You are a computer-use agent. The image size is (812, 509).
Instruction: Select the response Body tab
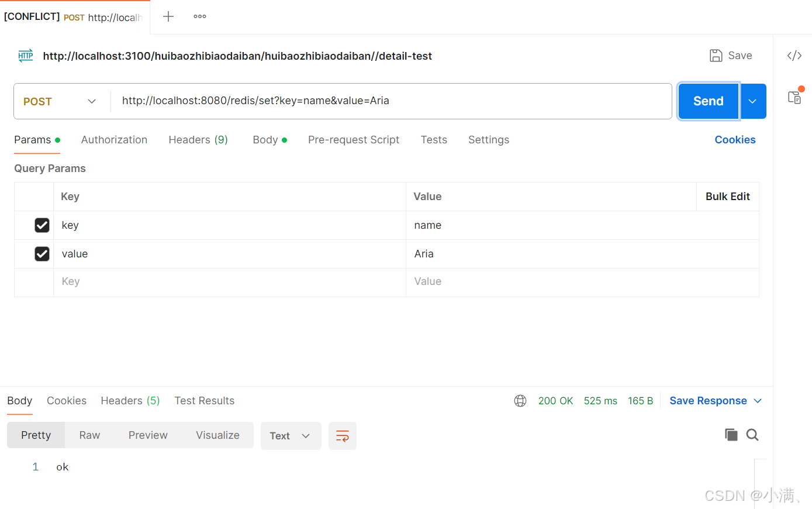click(19, 401)
